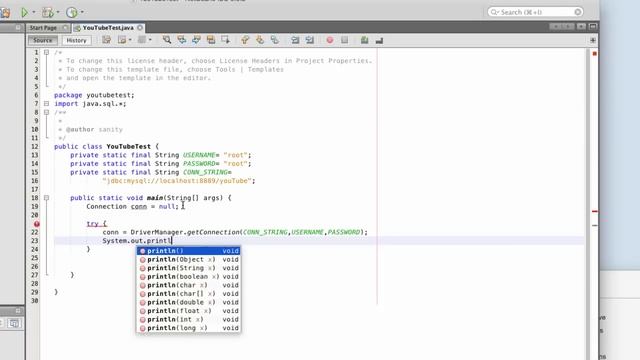Open the Back navigation dropdown arrow
This screenshot has width=640, height=360.
click(130, 40)
